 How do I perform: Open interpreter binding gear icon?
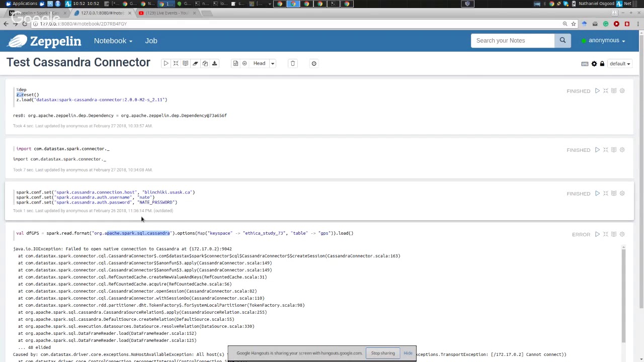coord(594,64)
